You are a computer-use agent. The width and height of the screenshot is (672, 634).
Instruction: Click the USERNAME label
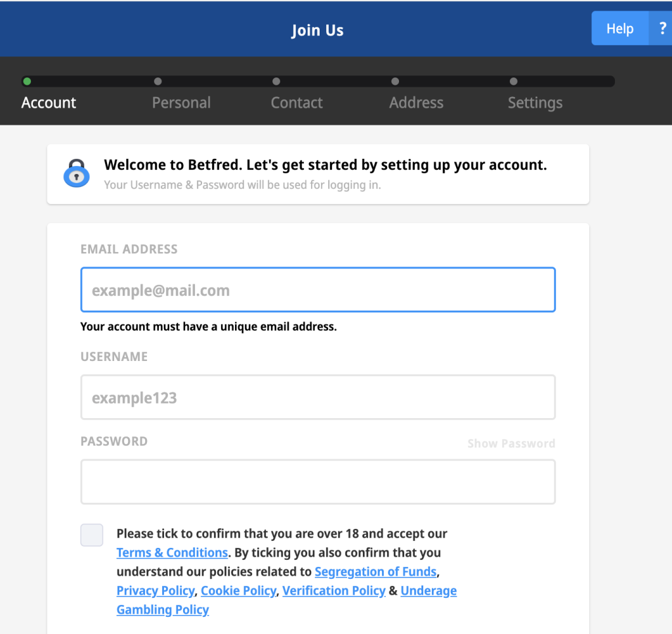click(x=114, y=356)
